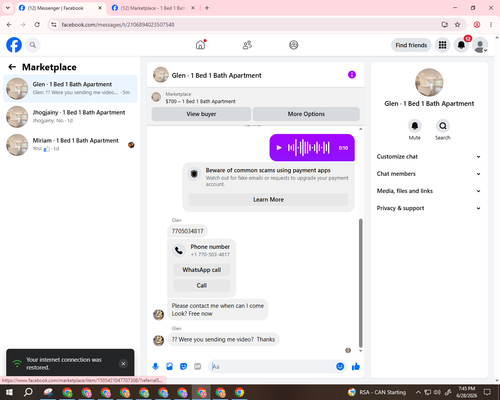The width and height of the screenshot is (500, 400).
Task: Go to the Home feed icon
Action: pyautogui.click(x=201, y=45)
